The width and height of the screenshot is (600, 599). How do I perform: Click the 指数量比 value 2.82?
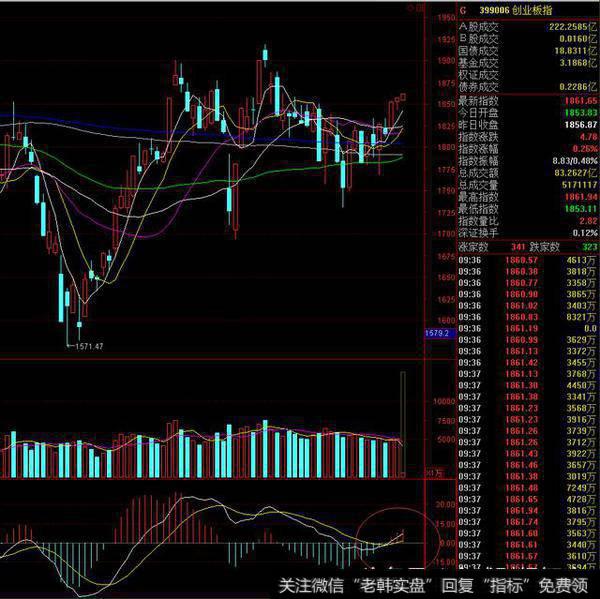click(x=588, y=220)
